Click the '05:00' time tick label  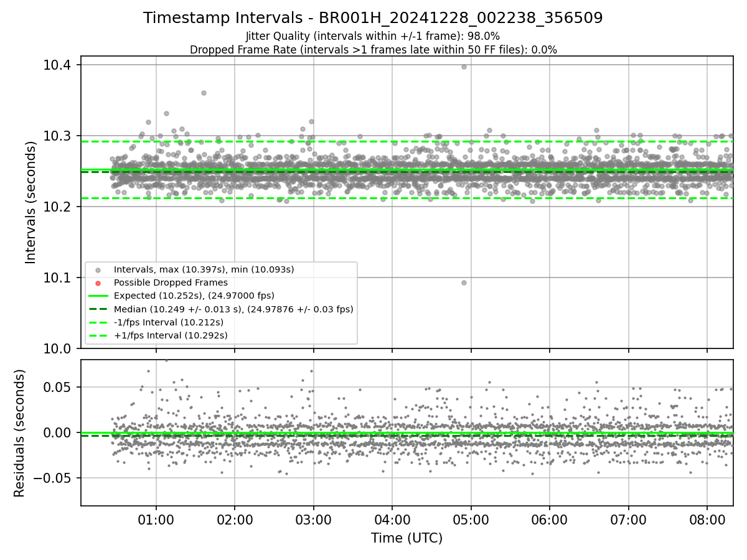[x=471, y=520]
